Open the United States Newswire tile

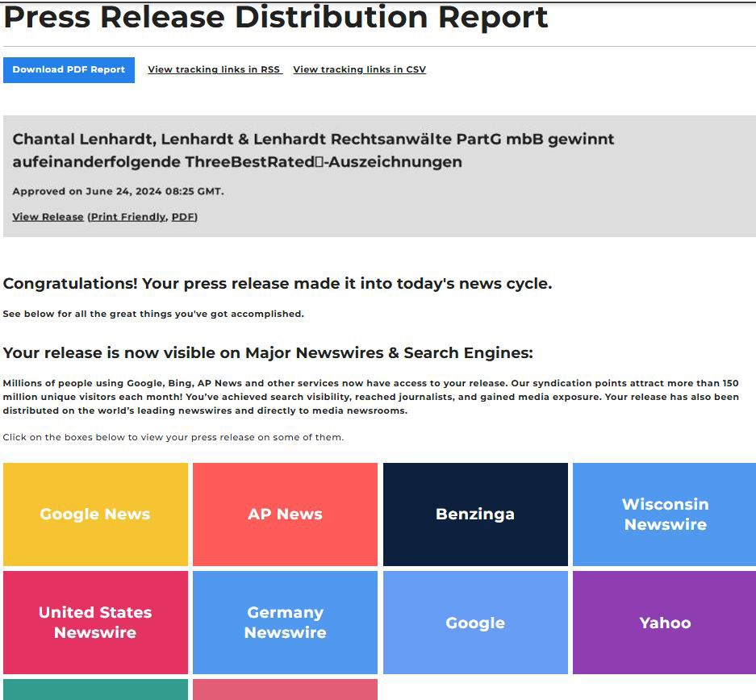tap(95, 623)
